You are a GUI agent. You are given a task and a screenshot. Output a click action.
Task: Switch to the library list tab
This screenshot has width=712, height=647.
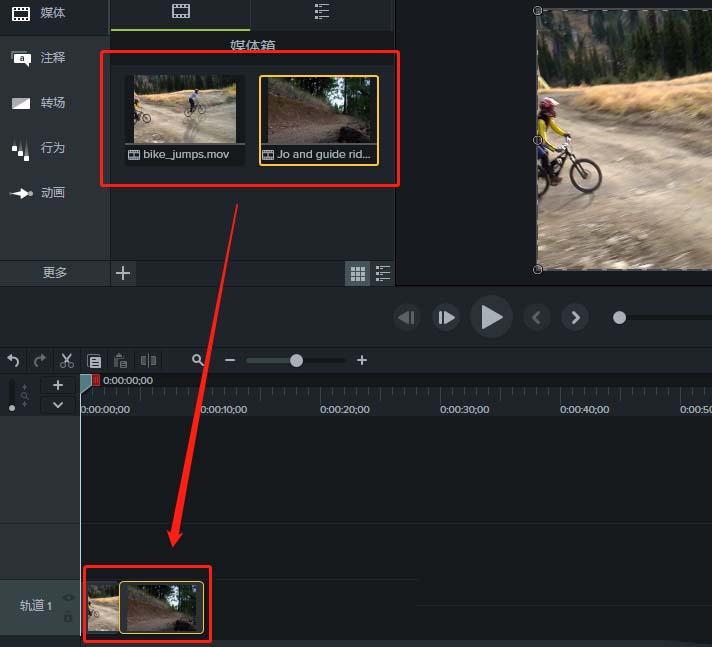tap(321, 12)
